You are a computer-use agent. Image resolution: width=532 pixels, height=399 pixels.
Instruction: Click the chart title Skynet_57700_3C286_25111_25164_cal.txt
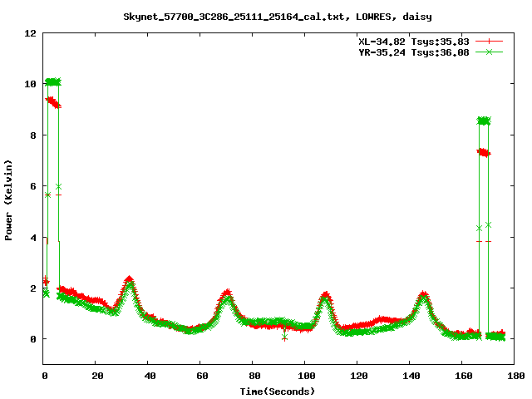(x=236, y=17)
